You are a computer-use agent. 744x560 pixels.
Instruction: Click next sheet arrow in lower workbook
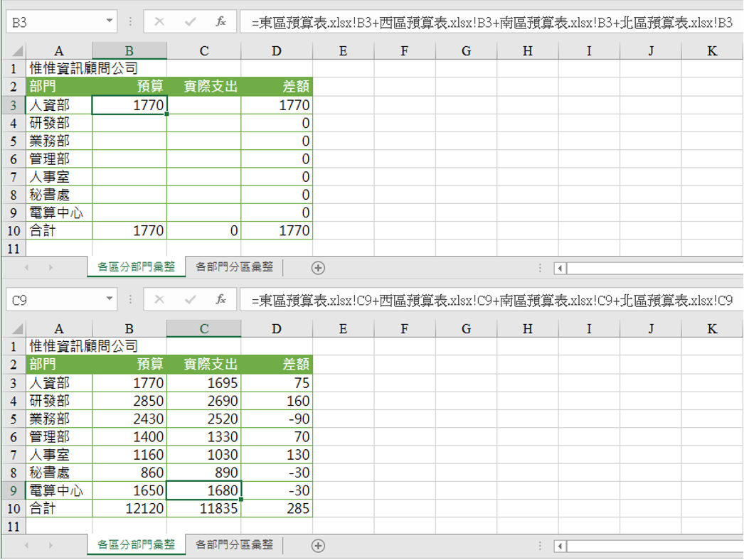pos(51,545)
